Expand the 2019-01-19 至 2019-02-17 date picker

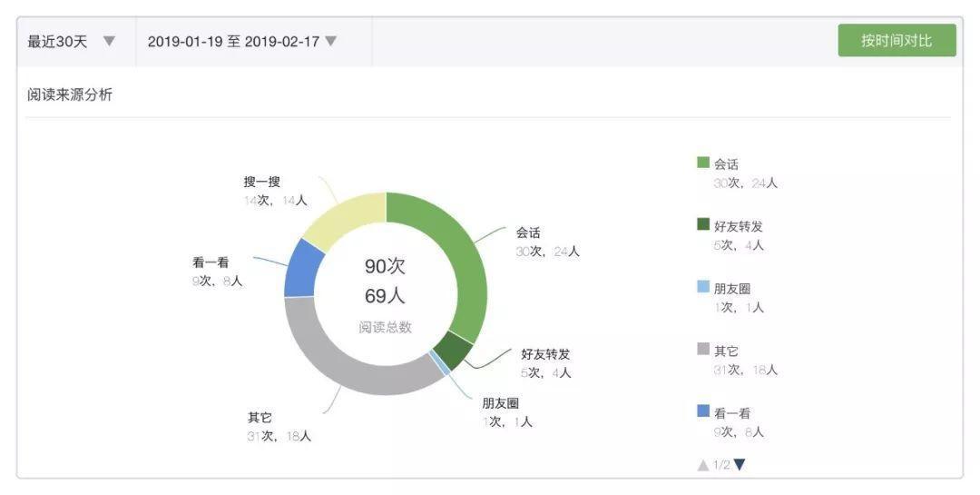[242, 42]
